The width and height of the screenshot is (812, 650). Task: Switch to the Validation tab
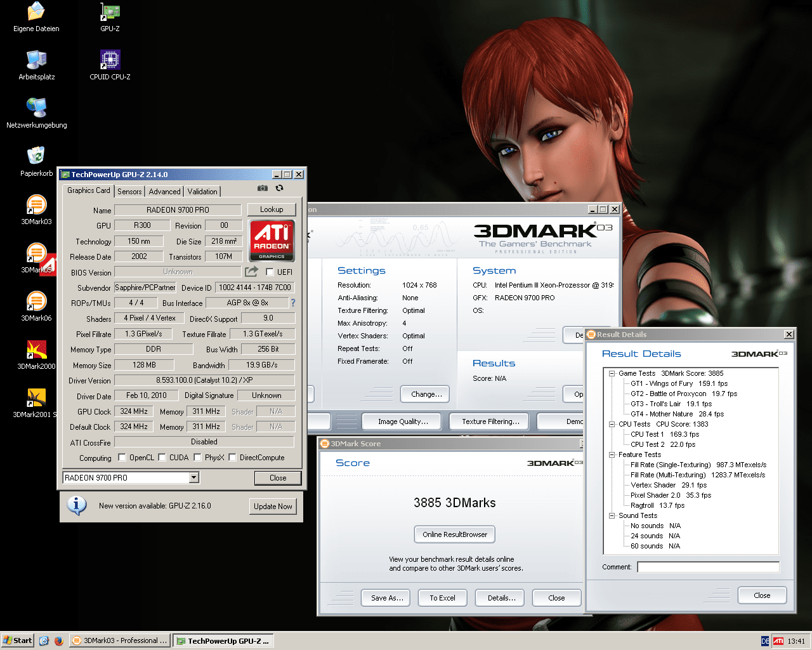[x=202, y=191]
